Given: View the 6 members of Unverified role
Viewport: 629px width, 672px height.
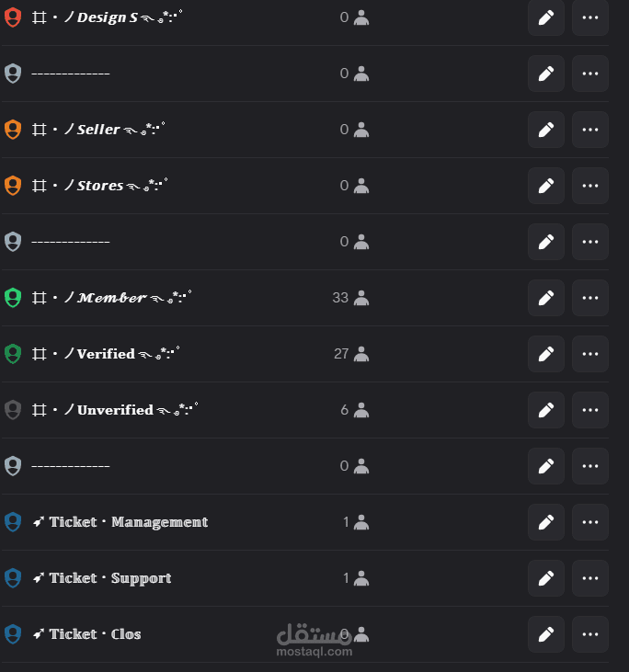Looking at the screenshot, I should tap(355, 410).
